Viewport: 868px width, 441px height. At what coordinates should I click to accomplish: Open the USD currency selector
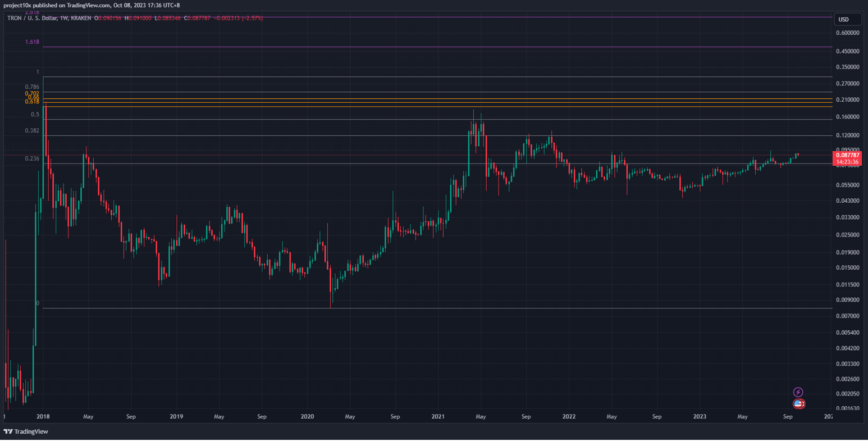coord(847,20)
